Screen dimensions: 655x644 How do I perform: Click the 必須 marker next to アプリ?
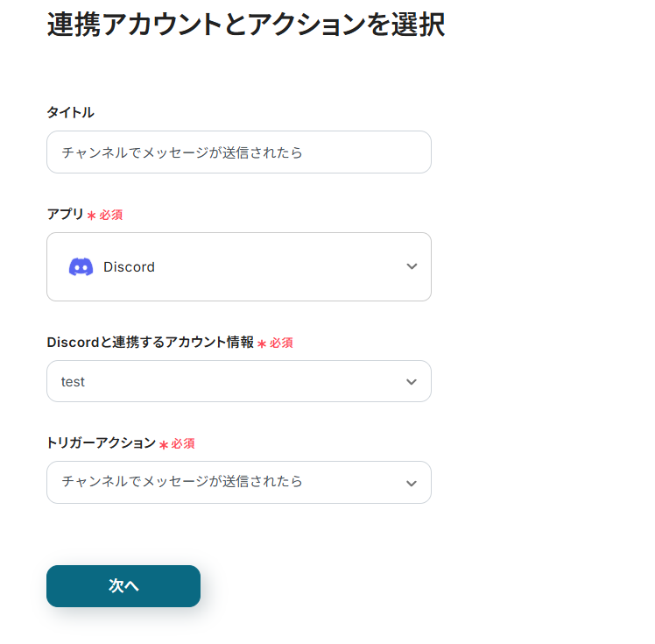(111, 215)
